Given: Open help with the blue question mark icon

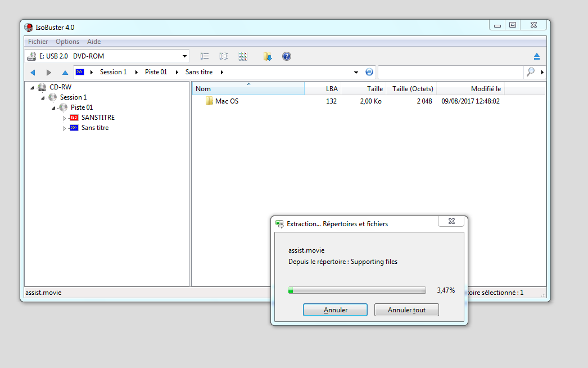Looking at the screenshot, I should [x=287, y=56].
